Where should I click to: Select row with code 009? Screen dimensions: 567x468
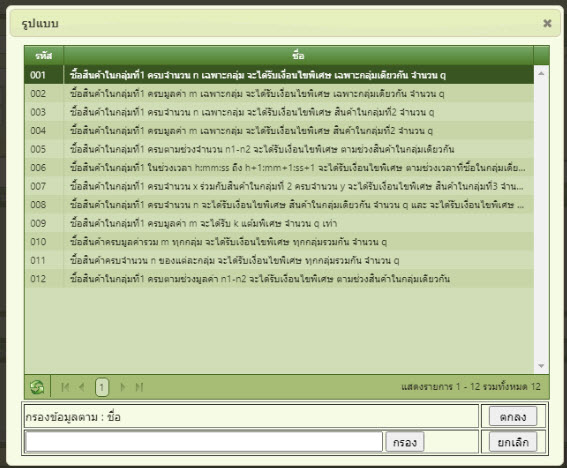pyautogui.click(x=279, y=223)
